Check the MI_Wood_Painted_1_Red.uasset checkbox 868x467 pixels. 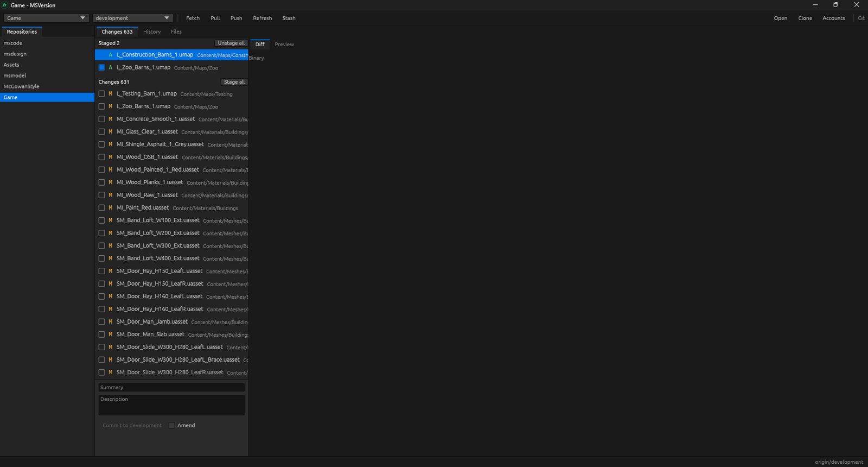click(101, 169)
